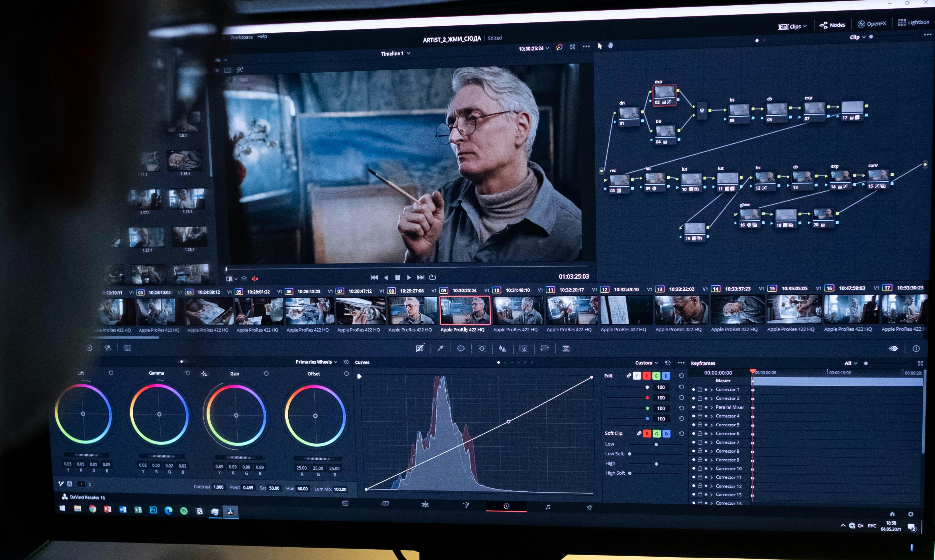
Task: Open the 3D palette icon
Action: click(566, 348)
